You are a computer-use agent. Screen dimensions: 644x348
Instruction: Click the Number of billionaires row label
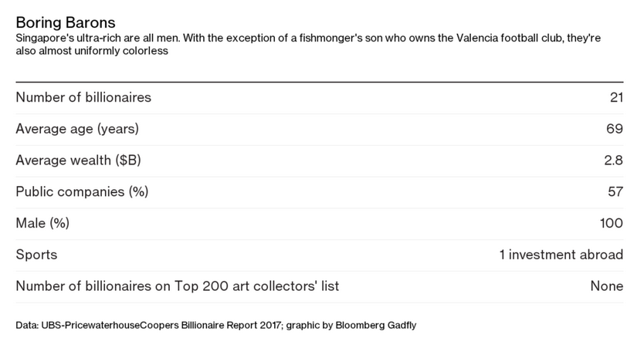click(x=83, y=97)
